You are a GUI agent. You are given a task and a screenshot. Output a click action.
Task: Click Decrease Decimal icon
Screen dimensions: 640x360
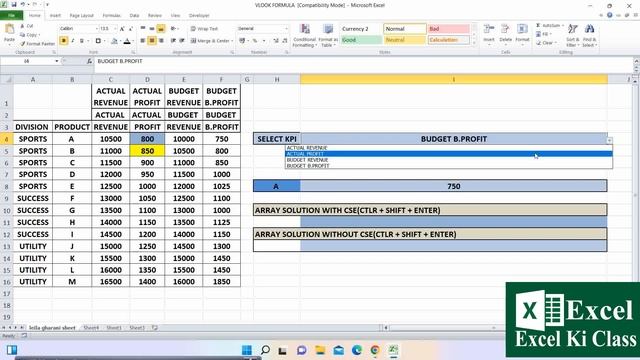pyautogui.click(x=285, y=41)
